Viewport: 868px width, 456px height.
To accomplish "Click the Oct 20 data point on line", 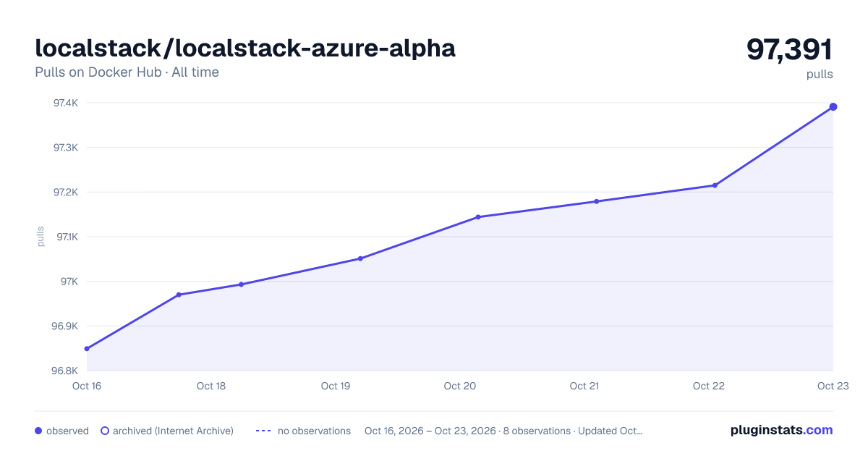I will tap(478, 217).
